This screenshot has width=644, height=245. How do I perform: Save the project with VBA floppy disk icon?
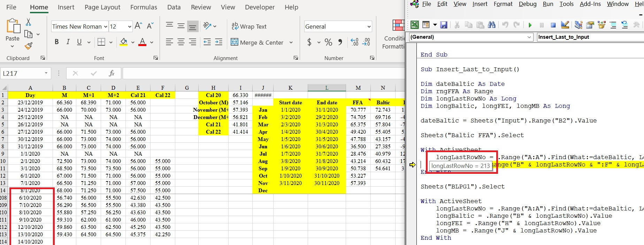tap(444, 25)
